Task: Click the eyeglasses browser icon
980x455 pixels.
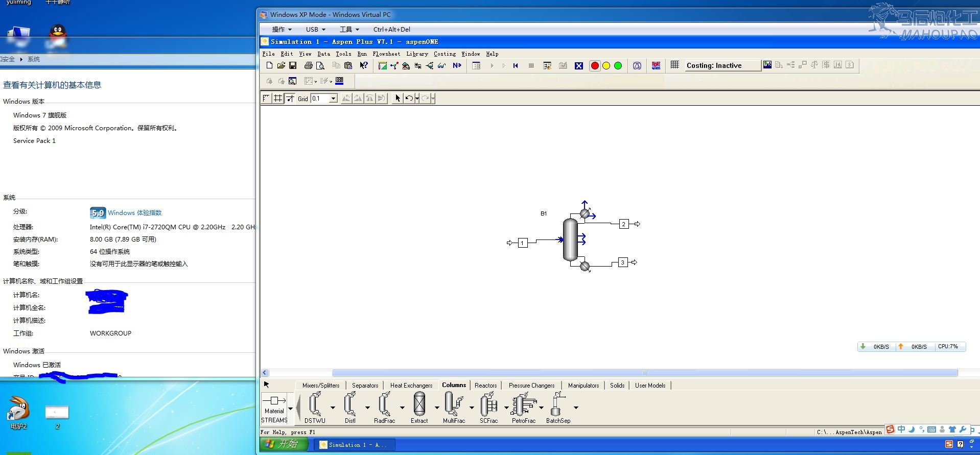Action: [x=442, y=65]
